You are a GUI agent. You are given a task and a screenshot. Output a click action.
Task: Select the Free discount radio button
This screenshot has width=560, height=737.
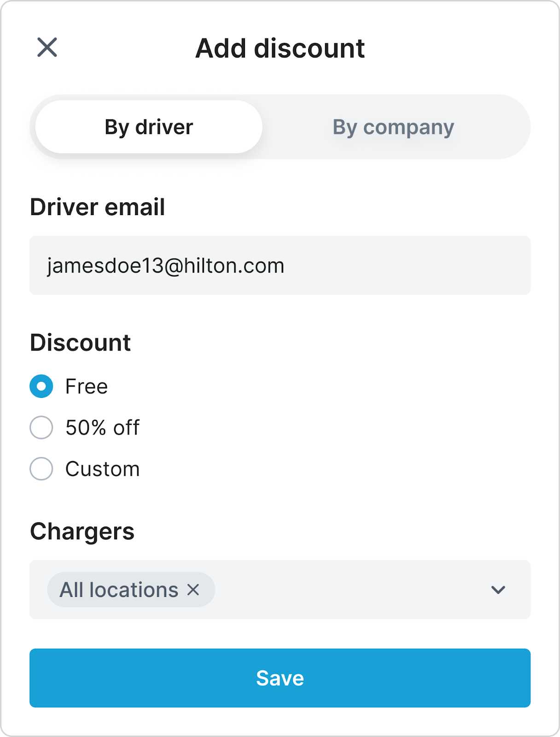tap(41, 386)
